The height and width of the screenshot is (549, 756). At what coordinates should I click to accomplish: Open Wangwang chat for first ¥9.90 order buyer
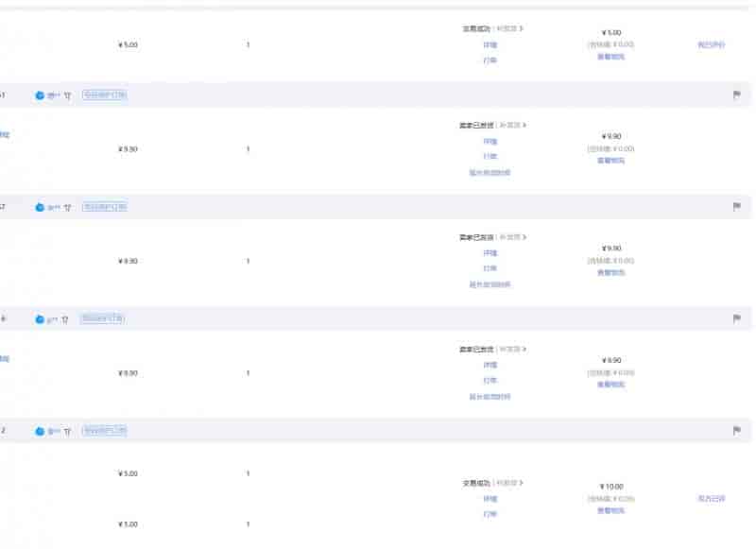click(40, 96)
